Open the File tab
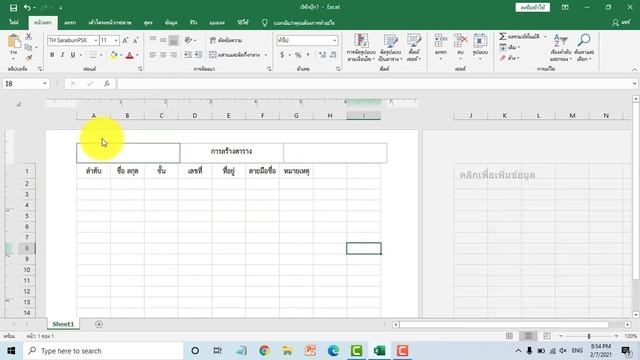640x360 pixels. point(14,23)
